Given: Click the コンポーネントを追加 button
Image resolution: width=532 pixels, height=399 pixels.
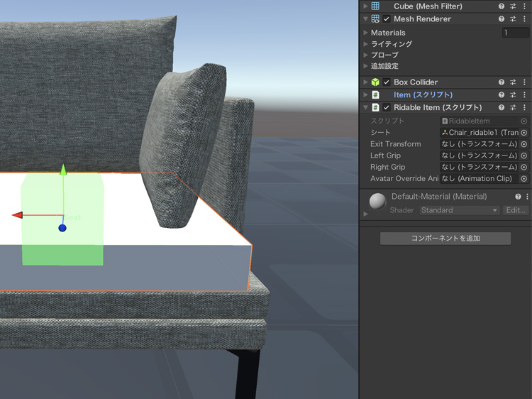Looking at the screenshot, I should click(x=445, y=239).
